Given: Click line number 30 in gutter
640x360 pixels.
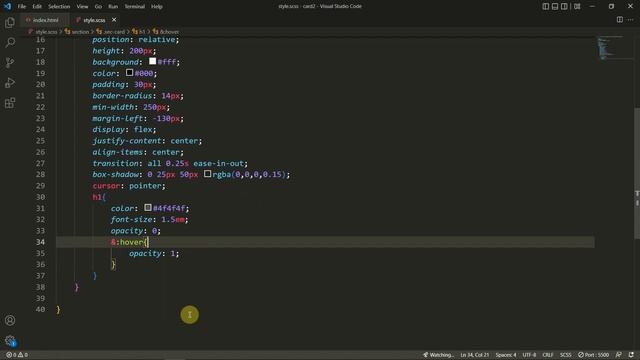Looking at the screenshot, I should tap(40, 197).
